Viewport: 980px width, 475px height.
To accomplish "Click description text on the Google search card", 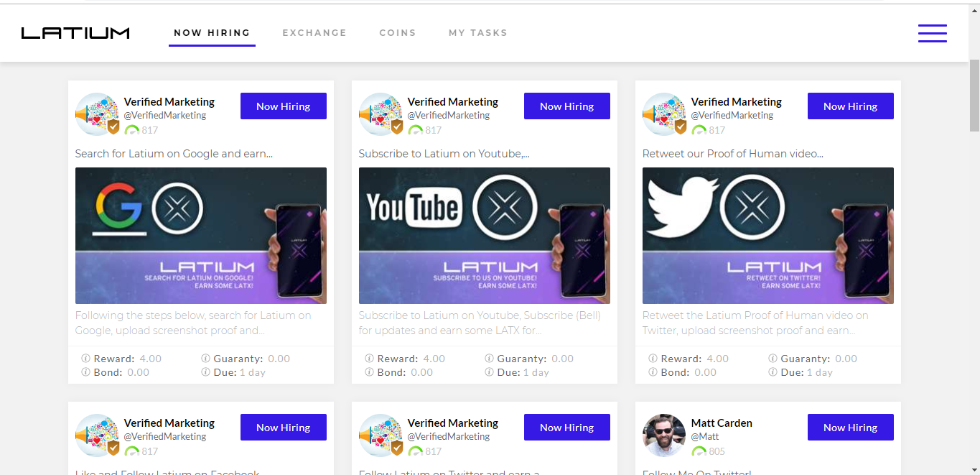I will [194, 323].
